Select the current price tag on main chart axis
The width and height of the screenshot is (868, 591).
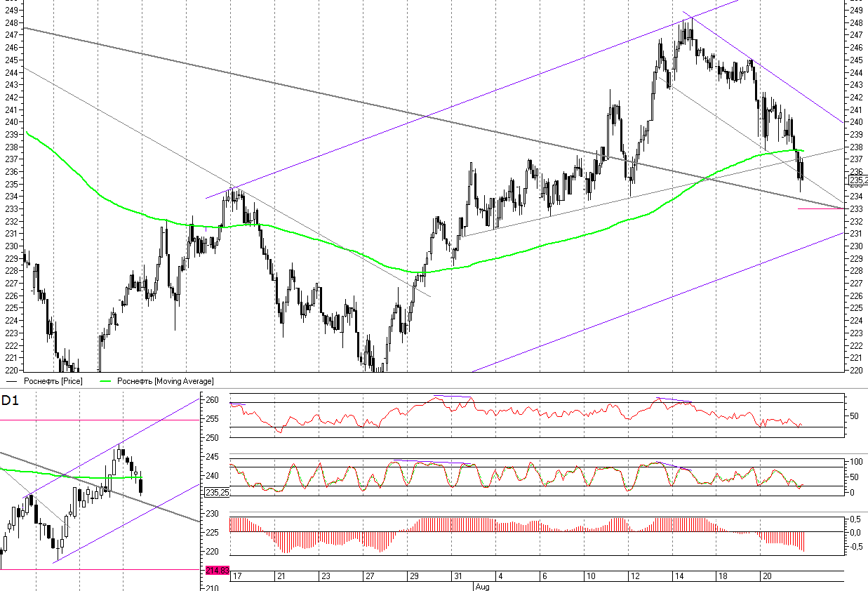pyautogui.click(x=857, y=180)
